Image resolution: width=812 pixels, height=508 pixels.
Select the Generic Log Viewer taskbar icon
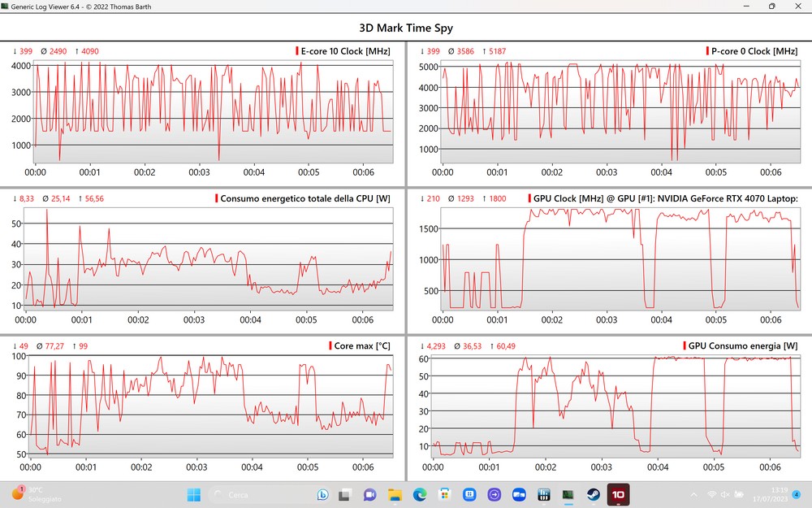coord(568,495)
